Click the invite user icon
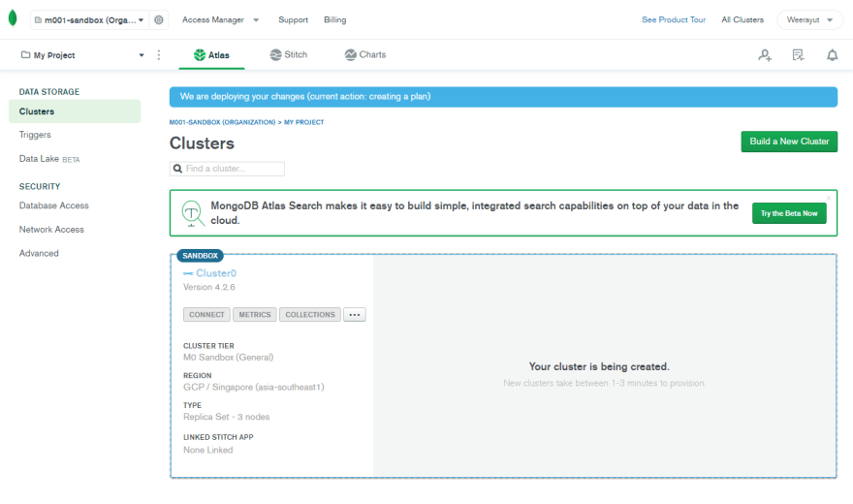Viewport: 853px width, 504px height. [765, 55]
